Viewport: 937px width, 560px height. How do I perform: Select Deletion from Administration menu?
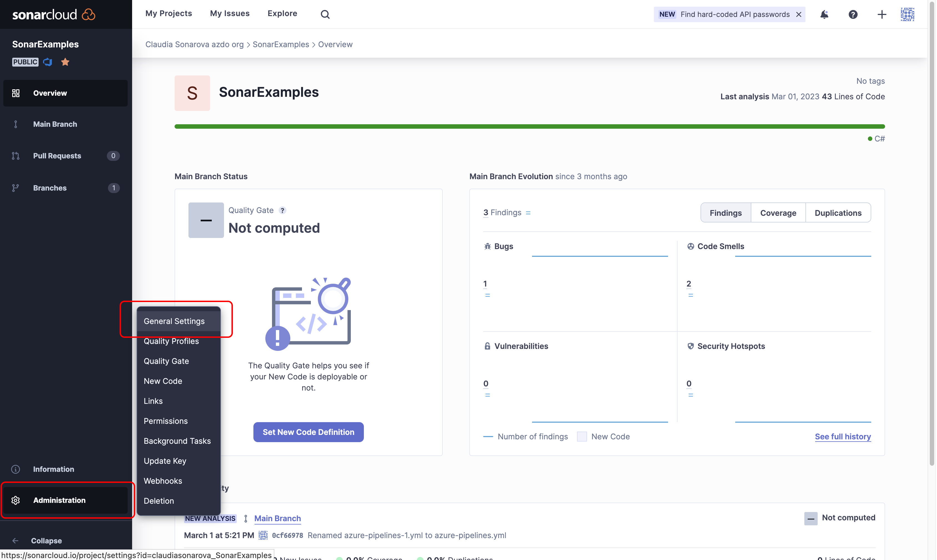point(178,501)
